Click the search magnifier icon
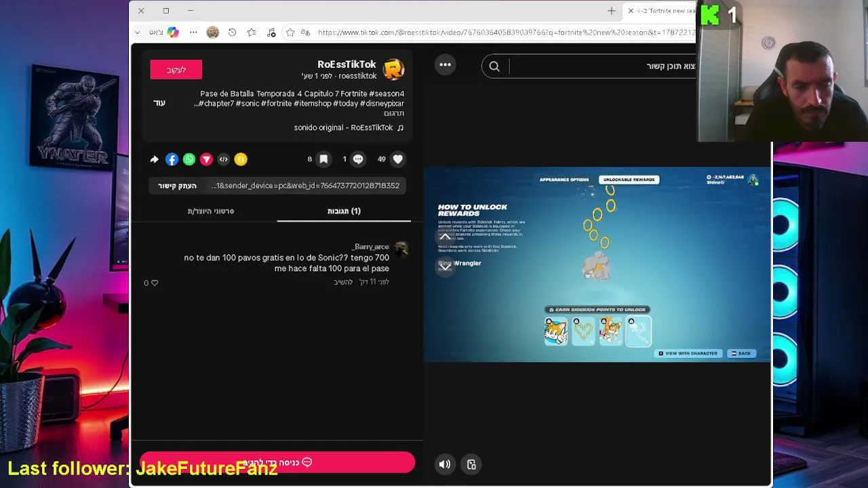Viewport: 868px width, 488px height. tap(494, 66)
